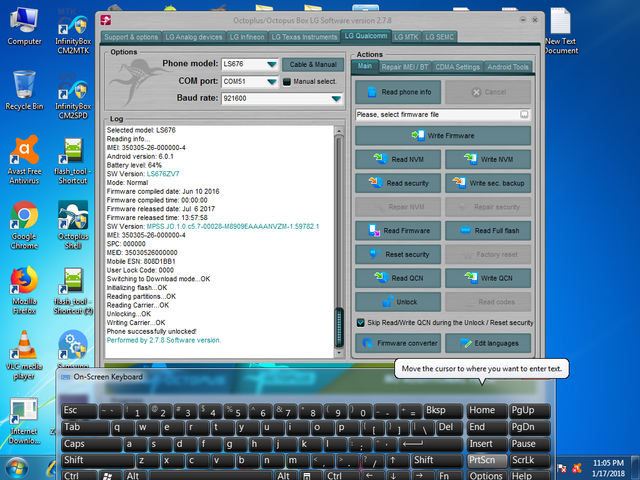Click the Windows Start button
The width and height of the screenshot is (640, 480).
click(x=16, y=468)
